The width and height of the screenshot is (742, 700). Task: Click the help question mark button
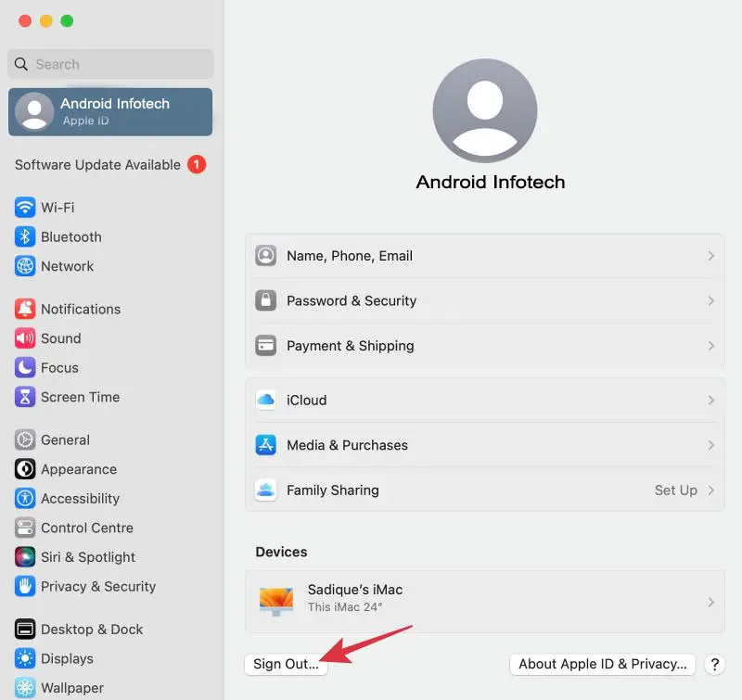[x=714, y=665]
